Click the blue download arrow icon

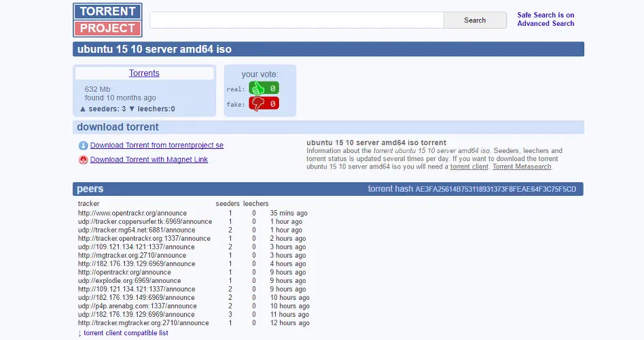pos(84,146)
